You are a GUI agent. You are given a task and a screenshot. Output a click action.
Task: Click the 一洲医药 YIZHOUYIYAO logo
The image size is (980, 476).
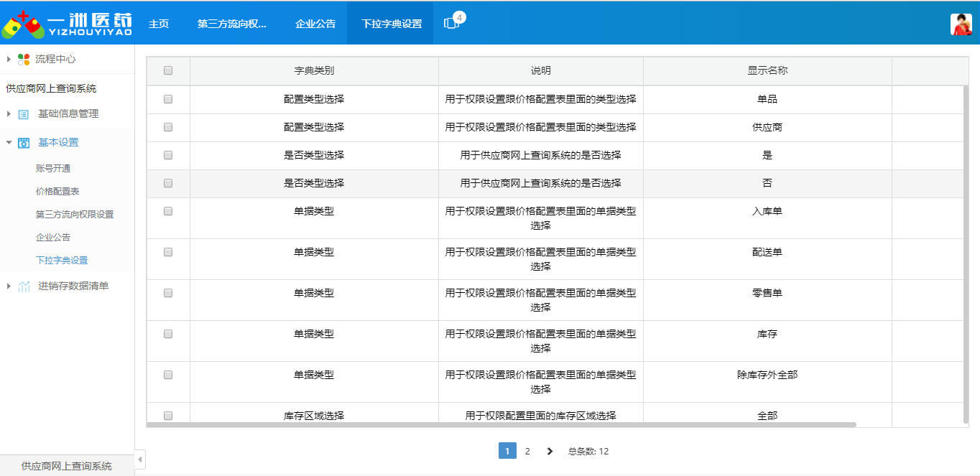coord(68,22)
